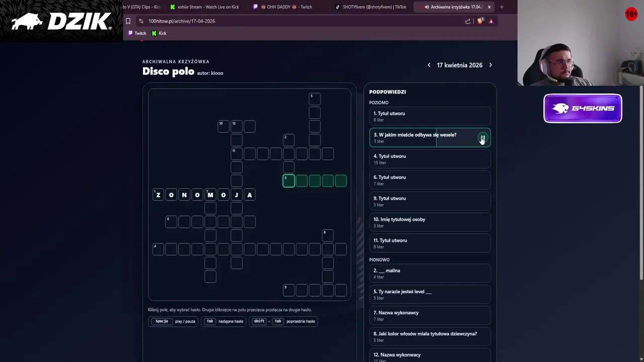This screenshot has height=362, width=644.
Task: Click Shift + Tab poprzednie hasło hint
Action: (x=283, y=321)
